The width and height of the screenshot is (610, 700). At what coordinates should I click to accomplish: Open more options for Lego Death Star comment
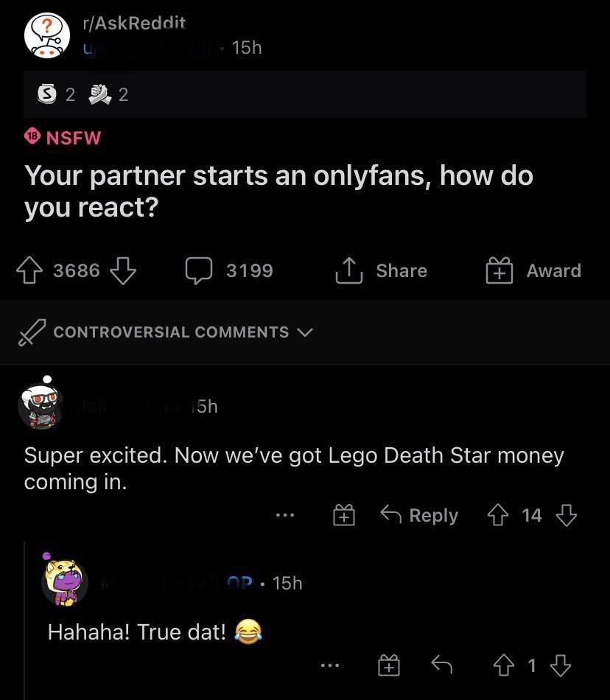pos(284,516)
